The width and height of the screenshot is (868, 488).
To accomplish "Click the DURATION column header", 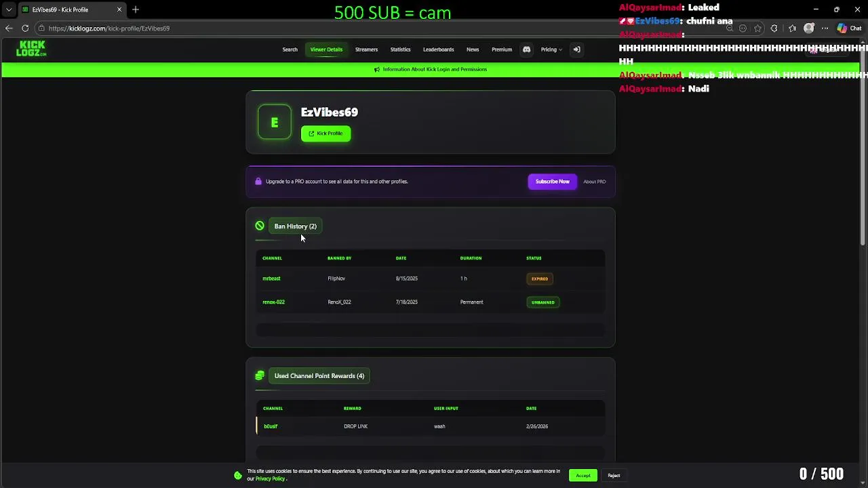I will click(471, 258).
